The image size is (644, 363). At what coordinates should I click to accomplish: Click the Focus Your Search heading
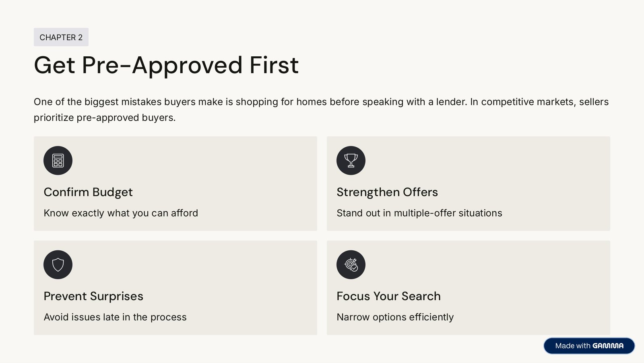pos(388,296)
